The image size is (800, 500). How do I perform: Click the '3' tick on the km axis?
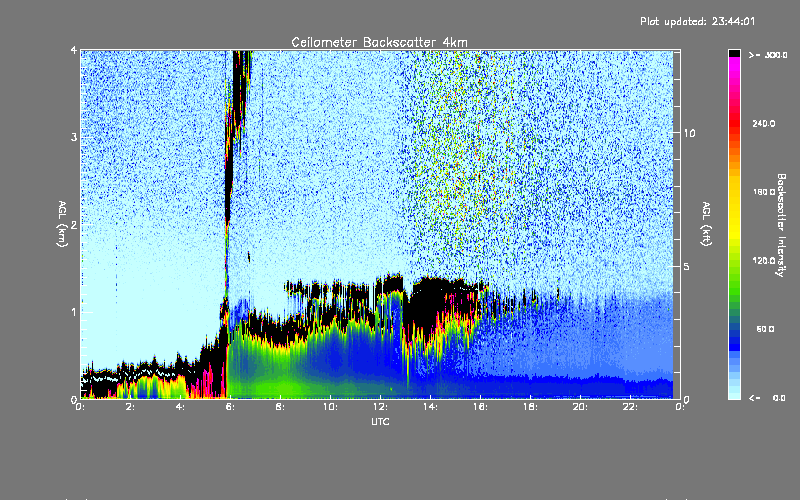click(x=74, y=138)
